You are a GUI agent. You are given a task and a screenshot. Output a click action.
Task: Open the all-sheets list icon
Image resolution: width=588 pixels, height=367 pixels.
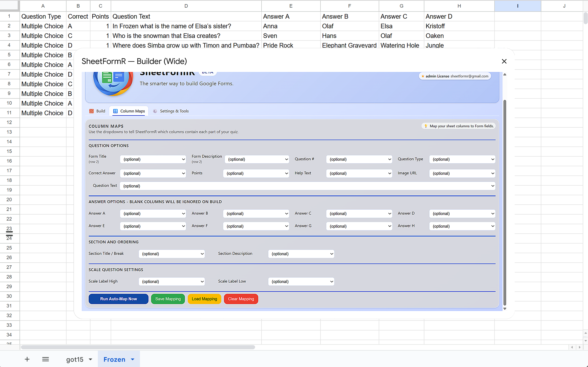point(45,359)
